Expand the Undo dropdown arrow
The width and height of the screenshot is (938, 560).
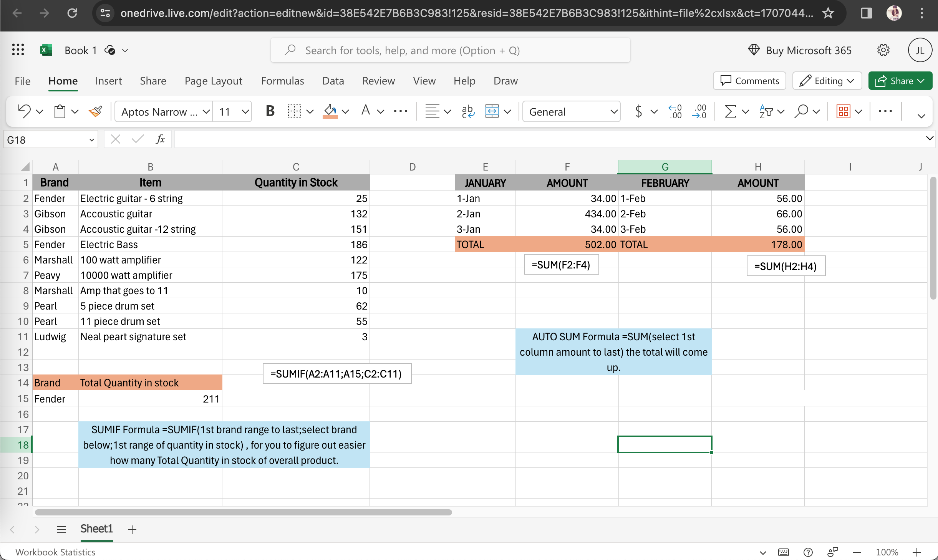tap(39, 112)
